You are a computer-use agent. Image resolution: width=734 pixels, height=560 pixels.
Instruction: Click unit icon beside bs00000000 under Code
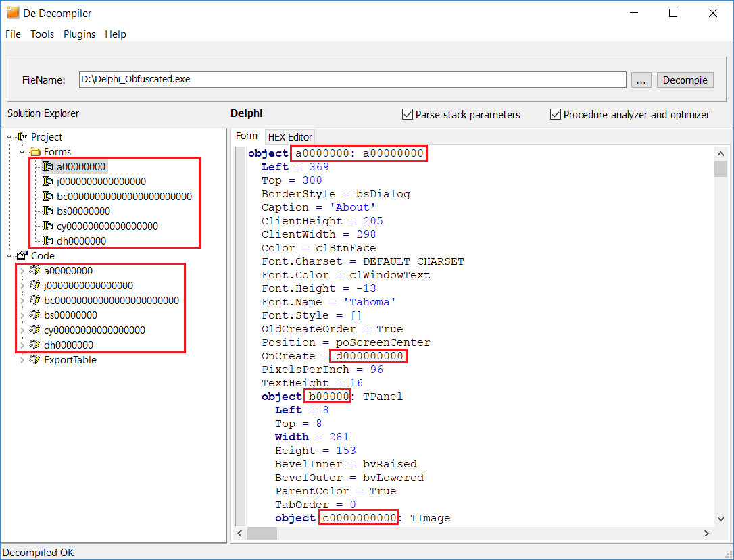coord(35,315)
